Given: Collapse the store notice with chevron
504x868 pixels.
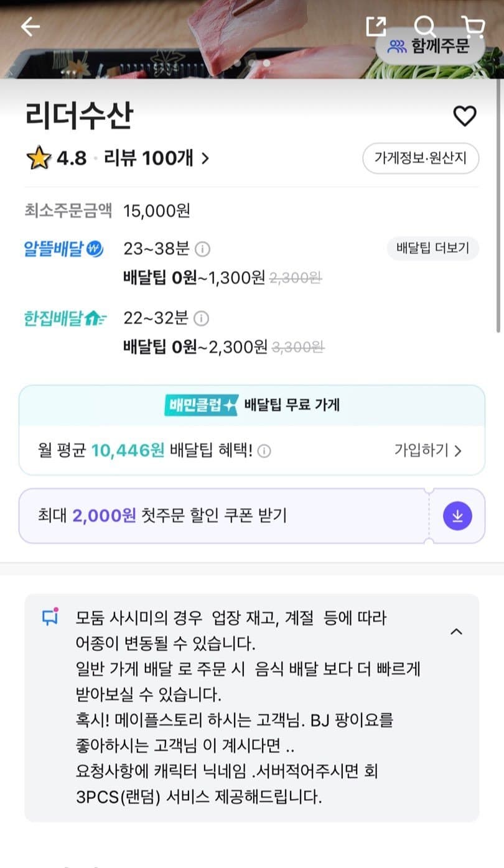Looking at the screenshot, I should (456, 632).
